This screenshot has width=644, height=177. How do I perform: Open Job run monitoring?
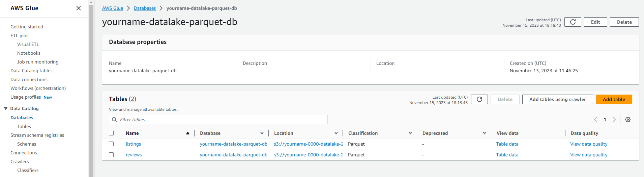tap(38, 62)
